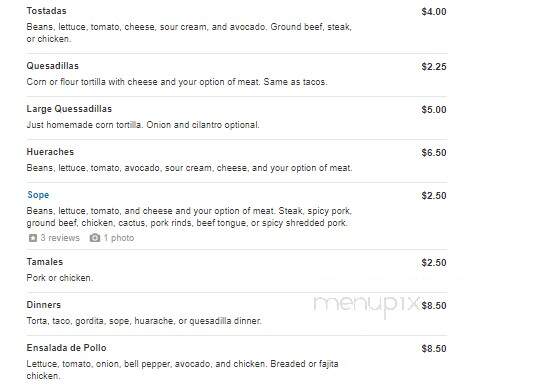Click the Large Quessadillas heading
The height and width of the screenshot is (386, 546).
[69, 109]
